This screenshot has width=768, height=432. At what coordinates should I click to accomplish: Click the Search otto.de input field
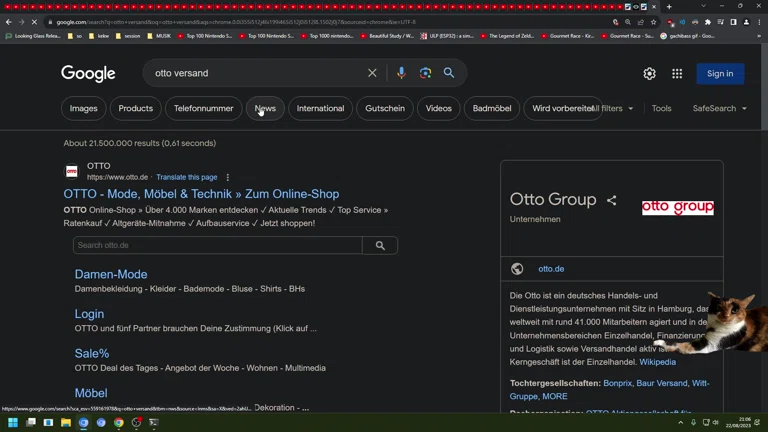pyautogui.click(x=217, y=245)
